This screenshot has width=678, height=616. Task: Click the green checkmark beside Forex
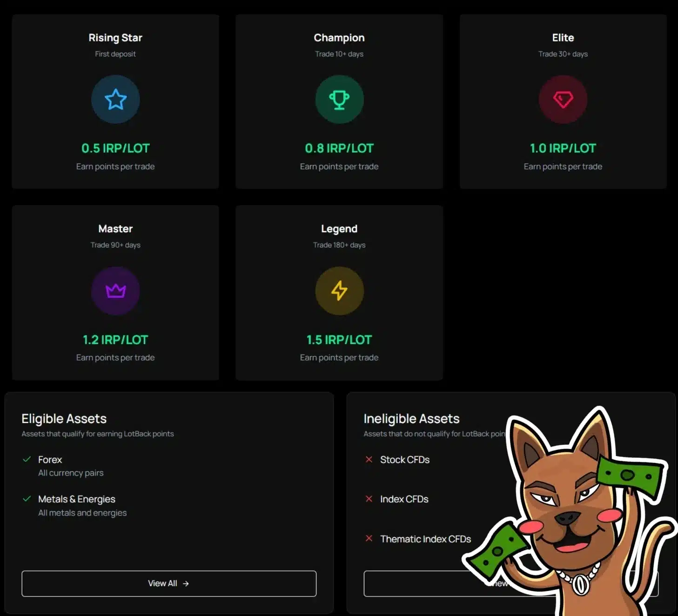point(27,460)
